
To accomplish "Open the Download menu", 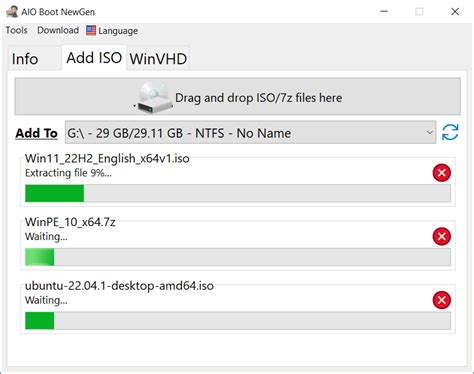I will tap(58, 30).
